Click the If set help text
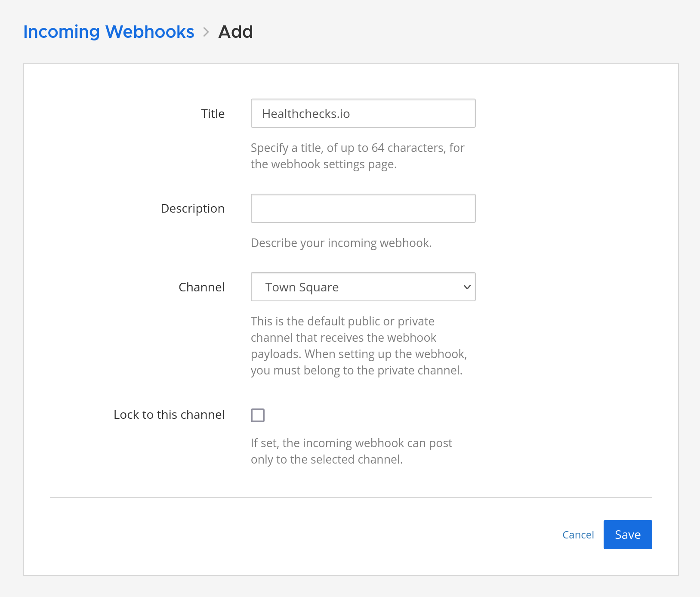The image size is (700, 597). [x=351, y=451]
